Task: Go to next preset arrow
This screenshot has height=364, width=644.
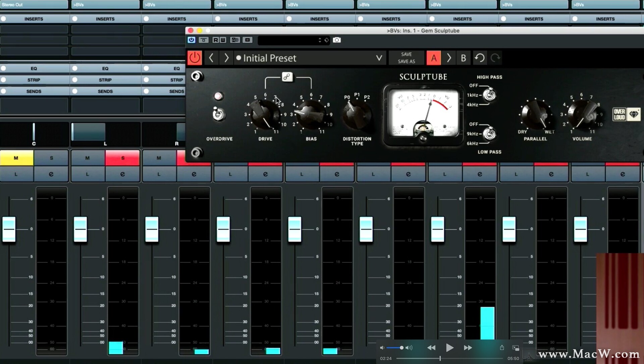Action: click(x=226, y=58)
